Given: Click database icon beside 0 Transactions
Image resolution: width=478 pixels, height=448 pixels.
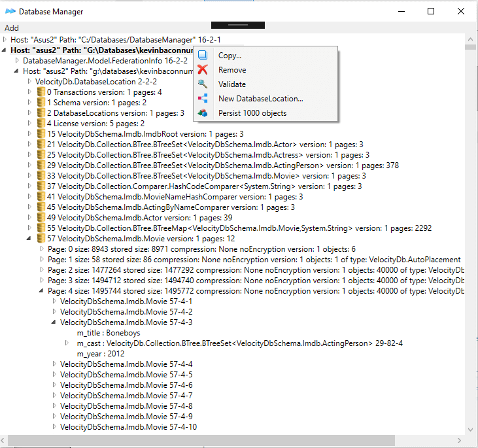Looking at the screenshot, I should 40,92.
